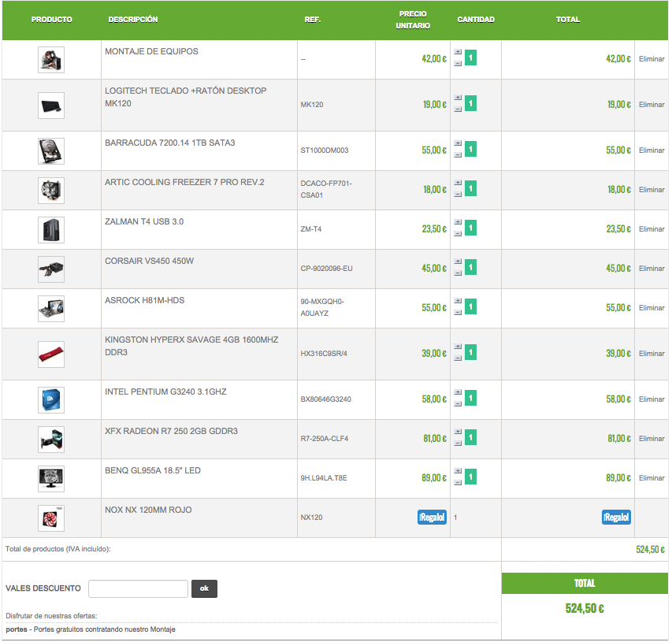View Barracuda hard drive thumbnail
The width and height of the screenshot is (672, 642).
pyautogui.click(x=51, y=151)
